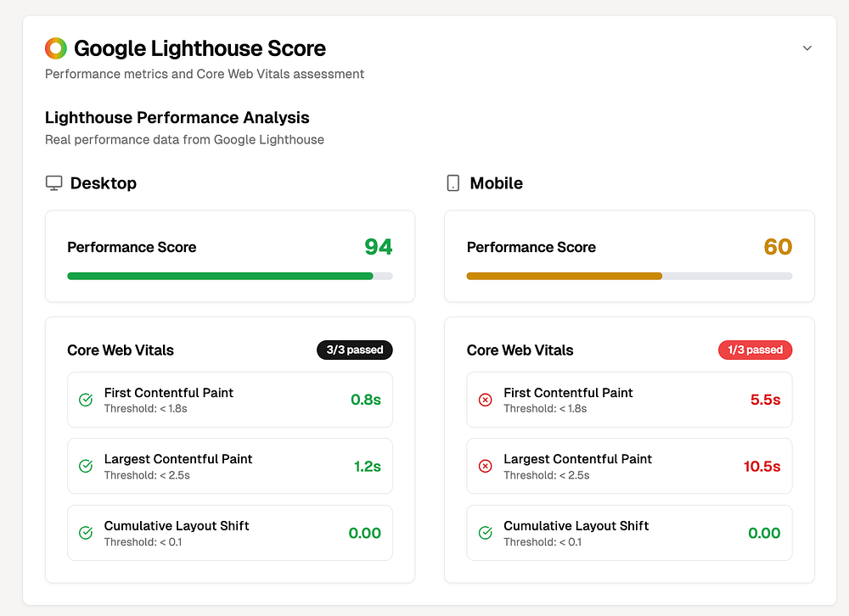This screenshot has height=616, width=849.
Task: Click the Google Lighthouse Score title
Action: pyautogui.click(x=200, y=48)
